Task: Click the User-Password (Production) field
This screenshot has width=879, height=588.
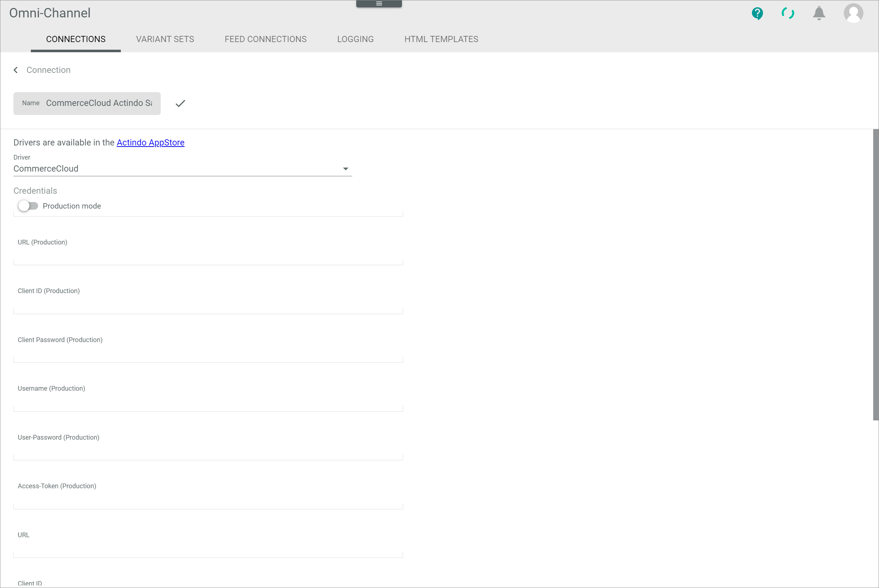Action: point(208,445)
